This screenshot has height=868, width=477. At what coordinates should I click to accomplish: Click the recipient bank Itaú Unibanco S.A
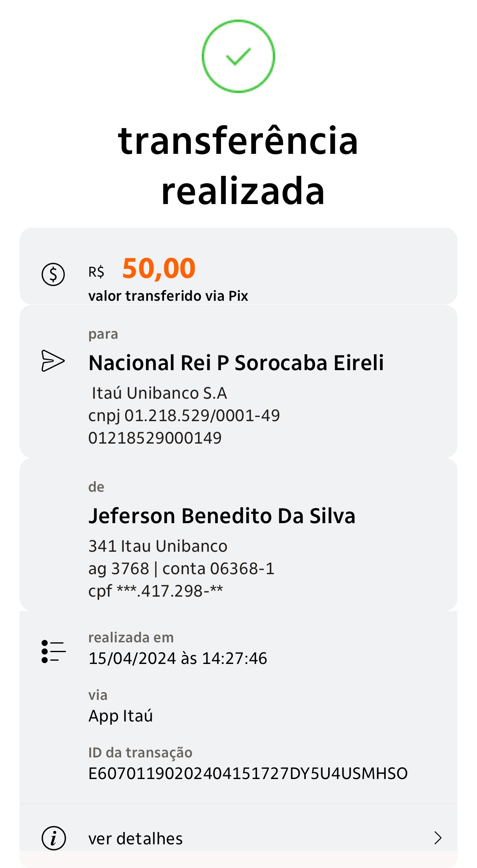[x=159, y=393]
